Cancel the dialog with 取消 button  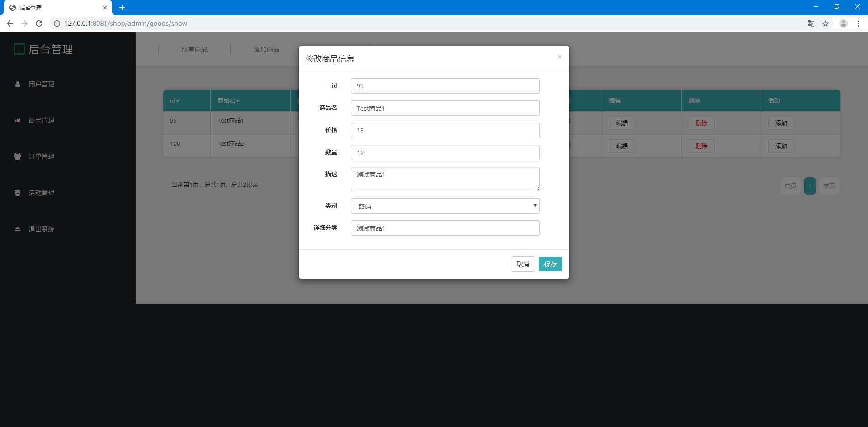(x=523, y=264)
